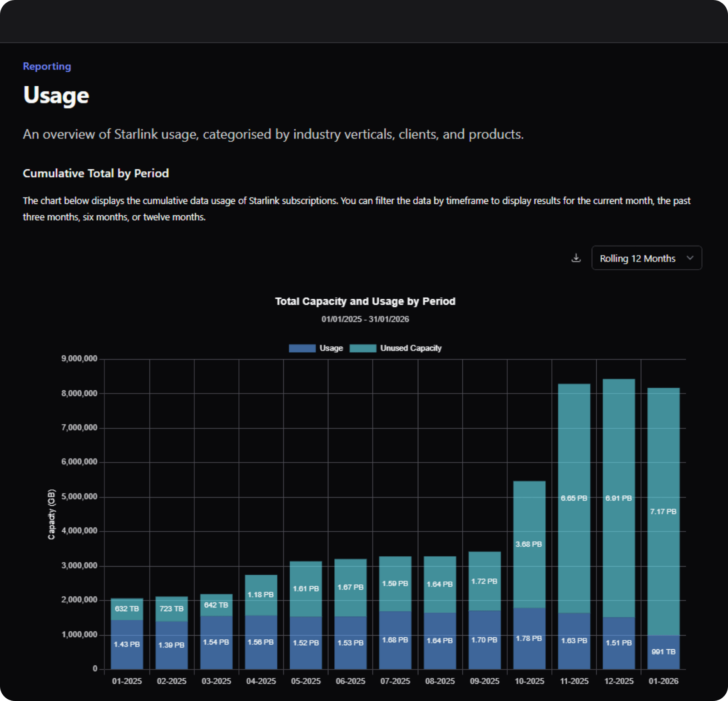Click the 1.67 PB segment for 06-2025

350,587
